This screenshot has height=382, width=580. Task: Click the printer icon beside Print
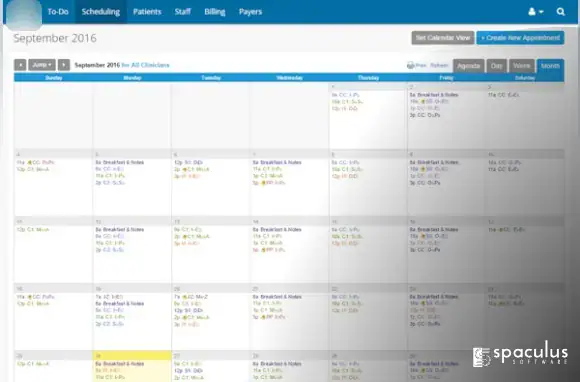tap(410, 65)
